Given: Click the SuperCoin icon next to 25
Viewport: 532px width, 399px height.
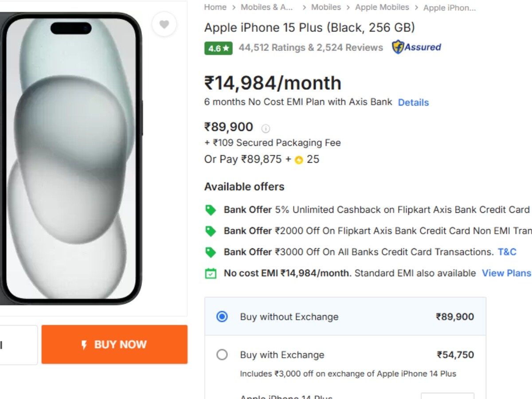Looking at the screenshot, I should coord(299,160).
